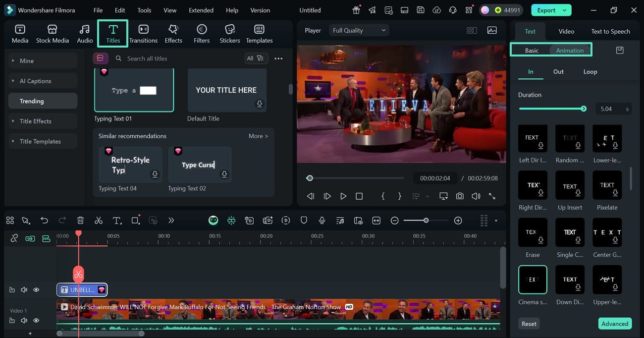
Task: Play the preview video
Action: [343, 196]
